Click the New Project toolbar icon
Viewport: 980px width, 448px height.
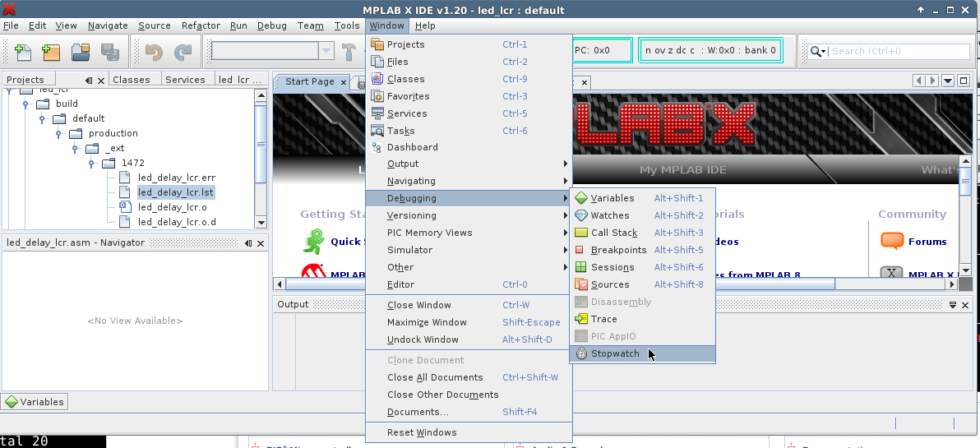(x=51, y=52)
